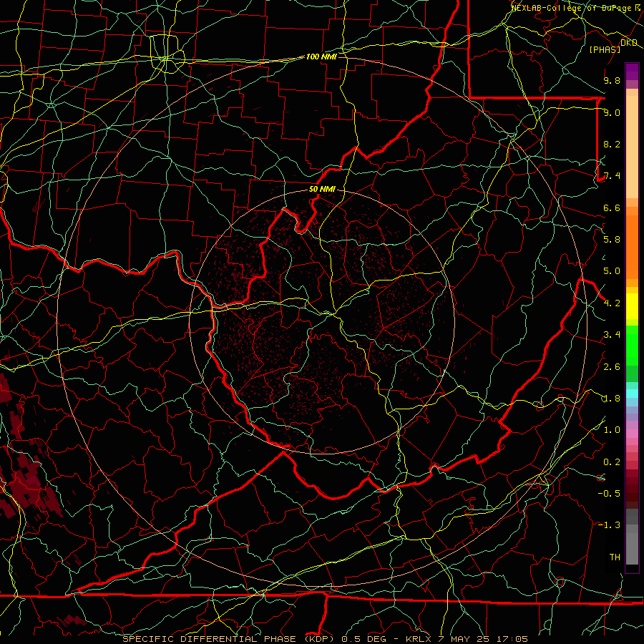Screen dimensions: 644x644
Task: Click the '0.2' color scale value
Action: (612, 462)
